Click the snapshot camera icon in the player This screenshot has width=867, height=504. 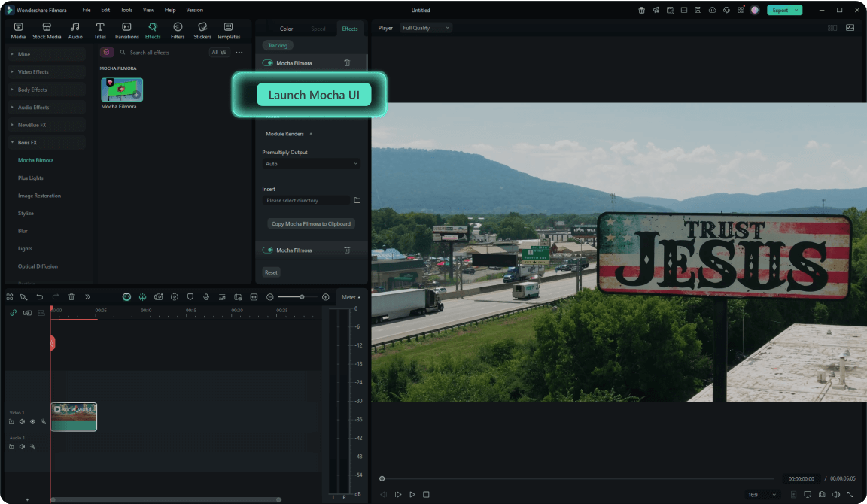[822, 495]
